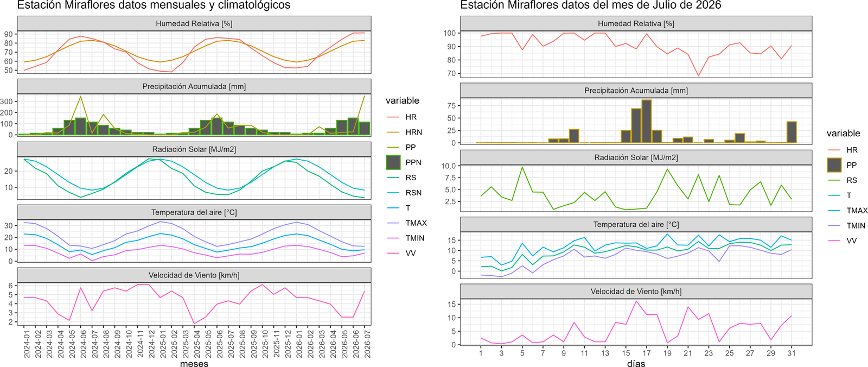This screenshot has height=367, width=868.
Task: Click the 'TMAX' label in the daily legend
Action: (857, 211)
